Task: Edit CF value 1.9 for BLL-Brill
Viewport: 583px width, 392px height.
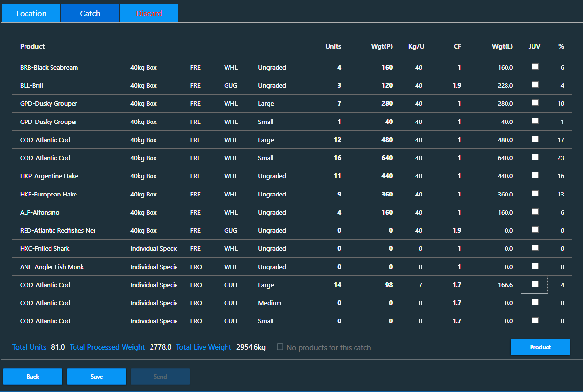Action: [457, 85]
